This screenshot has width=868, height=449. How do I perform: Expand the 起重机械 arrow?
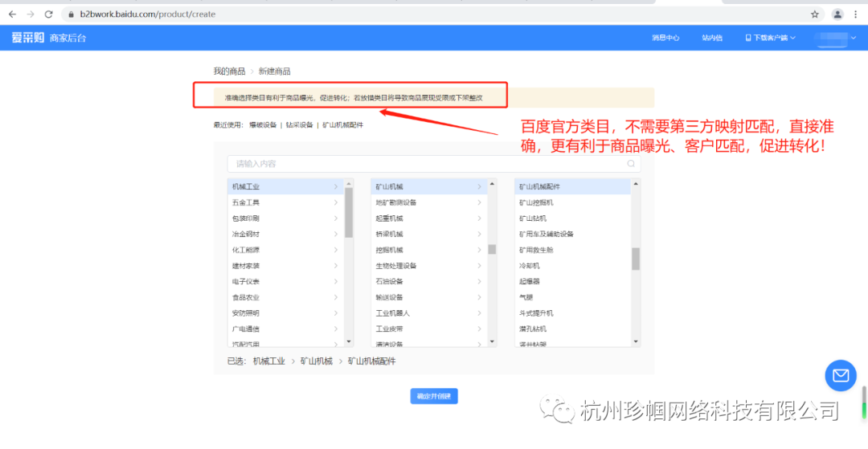click(479, 218)
